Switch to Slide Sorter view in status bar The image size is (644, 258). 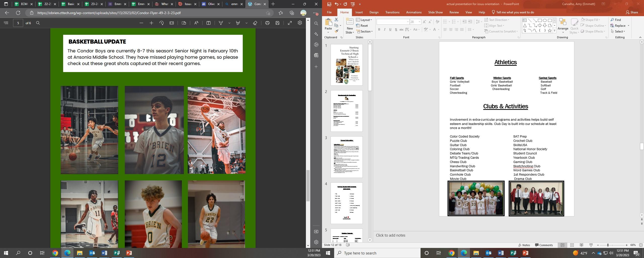(x=572, y=245)
